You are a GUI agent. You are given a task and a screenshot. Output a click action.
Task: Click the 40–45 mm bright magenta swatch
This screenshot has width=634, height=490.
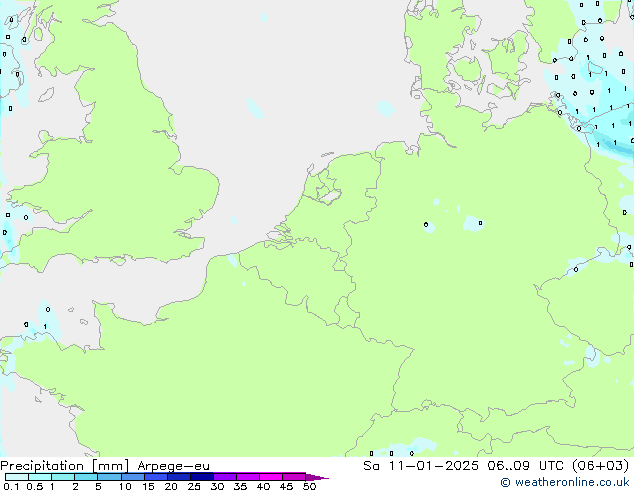[x=271, y=477]
